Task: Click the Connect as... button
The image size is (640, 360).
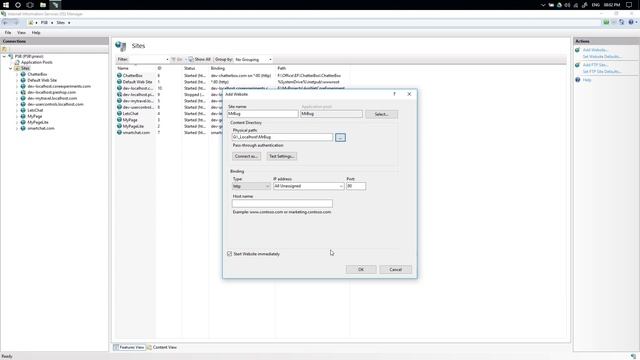Action: 246,156
